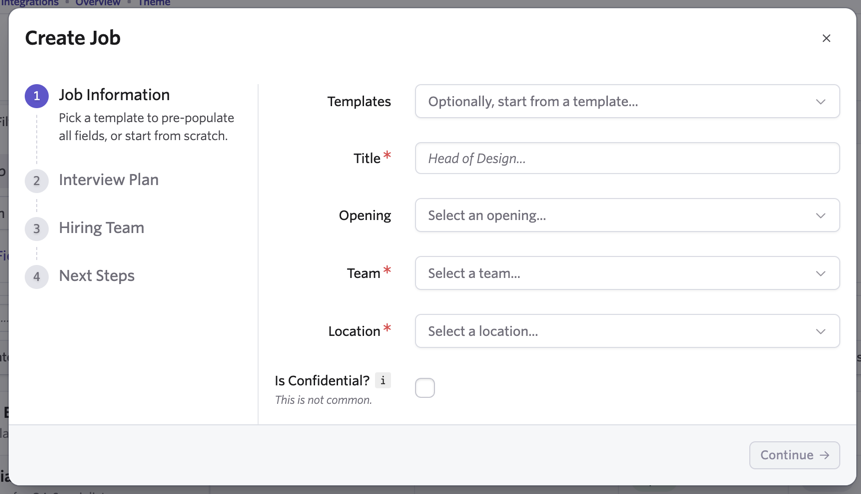This screenshot has width=861, height=494.
Task: Click step number 4 circle
Action: [37, 276]
